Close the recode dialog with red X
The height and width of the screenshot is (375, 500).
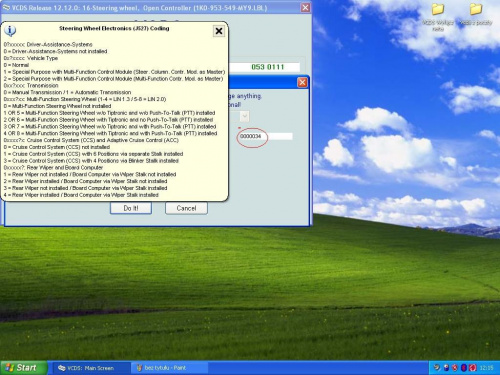pos(302,82)
